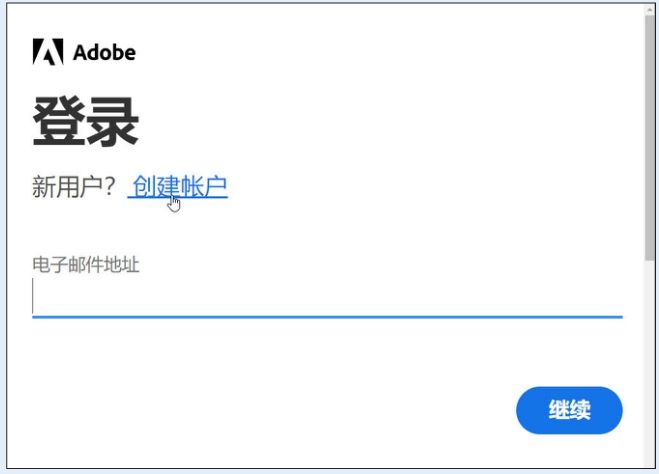Click the 登录 heading

pyautogui.click(x=85, y=122)
